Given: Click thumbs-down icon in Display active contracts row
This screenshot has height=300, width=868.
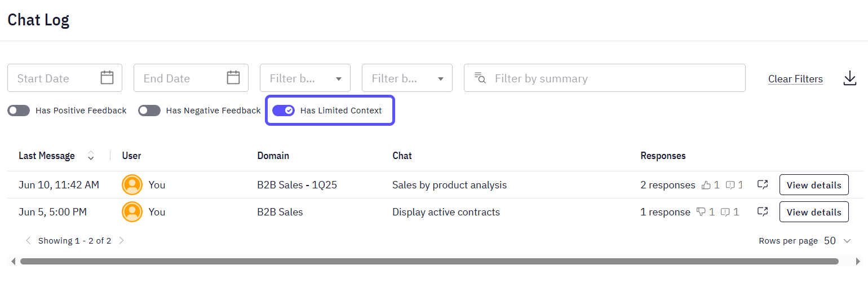Looking at the screenshot, I should point(701,212).
